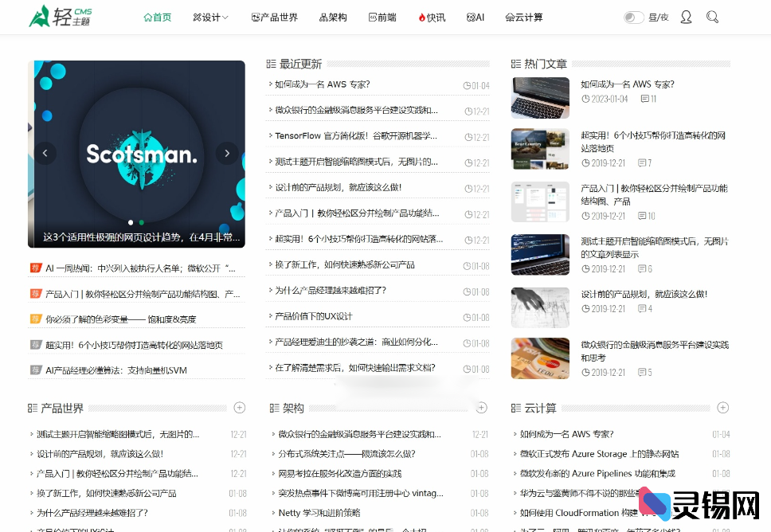Expand 产品世界 section with its plus button
The width and height of the screenshot is (771, 532).
239,407
